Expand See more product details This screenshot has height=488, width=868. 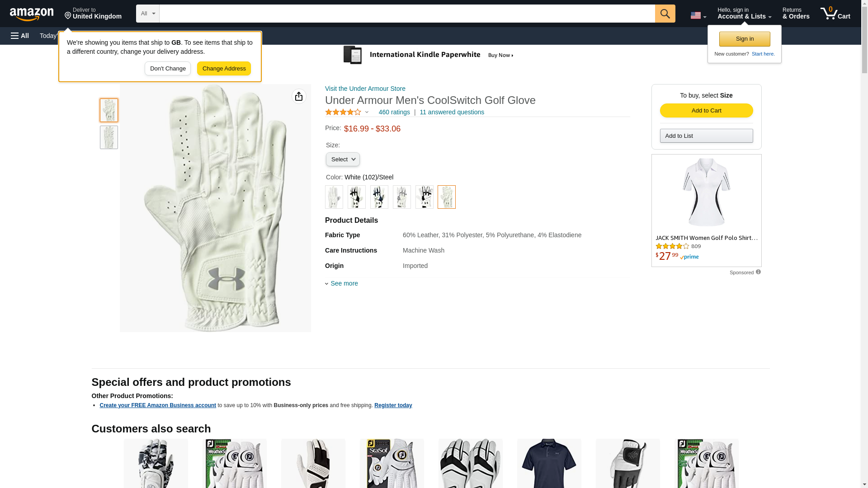tap(344, 283)
